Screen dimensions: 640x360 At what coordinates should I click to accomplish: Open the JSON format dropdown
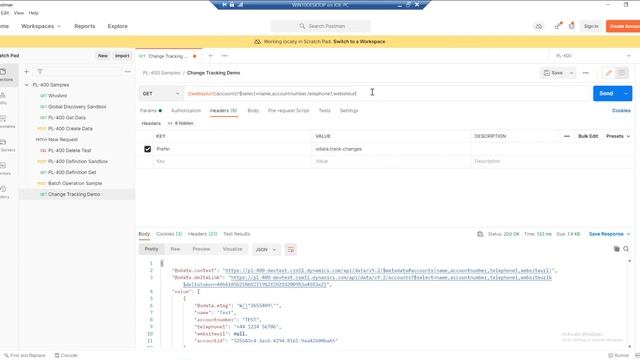[x=266, y=249]
